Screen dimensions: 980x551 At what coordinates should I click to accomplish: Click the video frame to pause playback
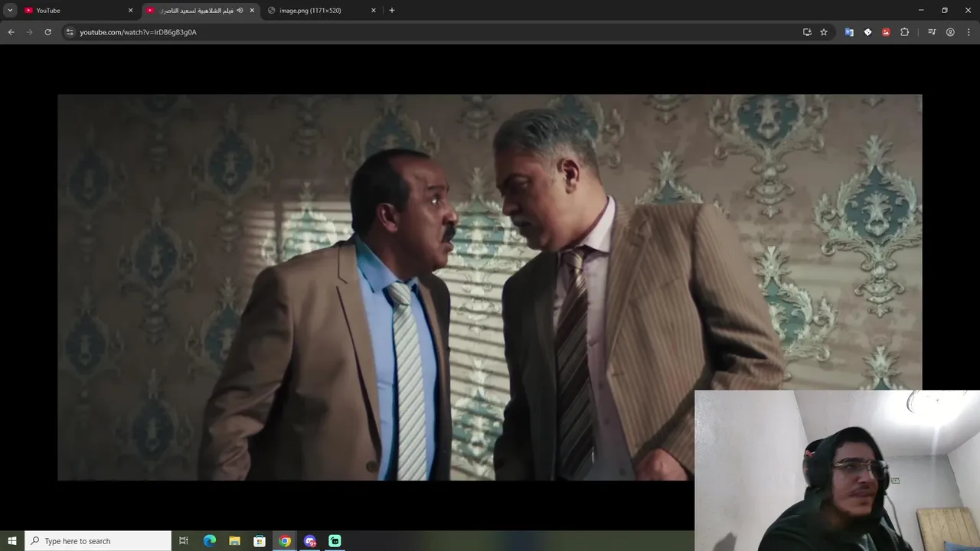tap(490, 287)
